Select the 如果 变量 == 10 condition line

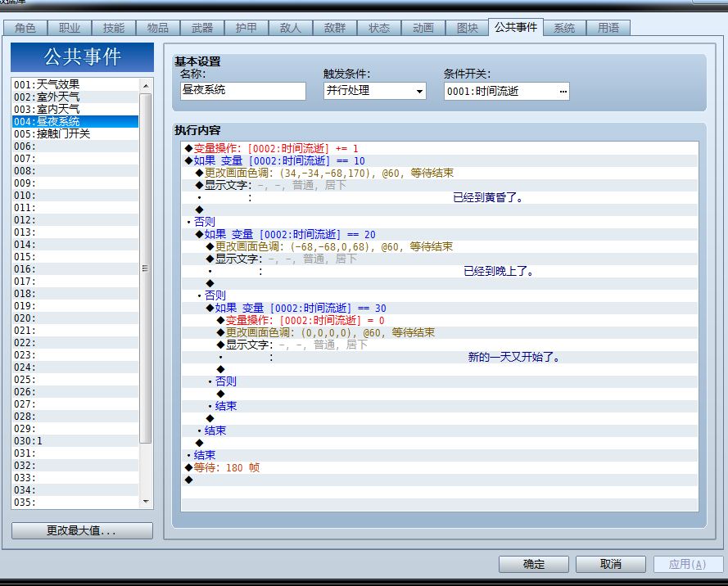[x=439, y=160]
